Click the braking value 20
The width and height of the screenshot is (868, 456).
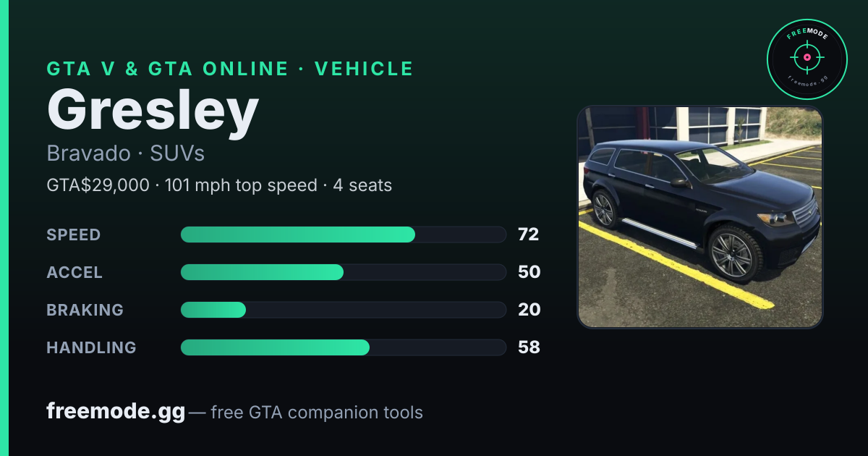point(529,310)
